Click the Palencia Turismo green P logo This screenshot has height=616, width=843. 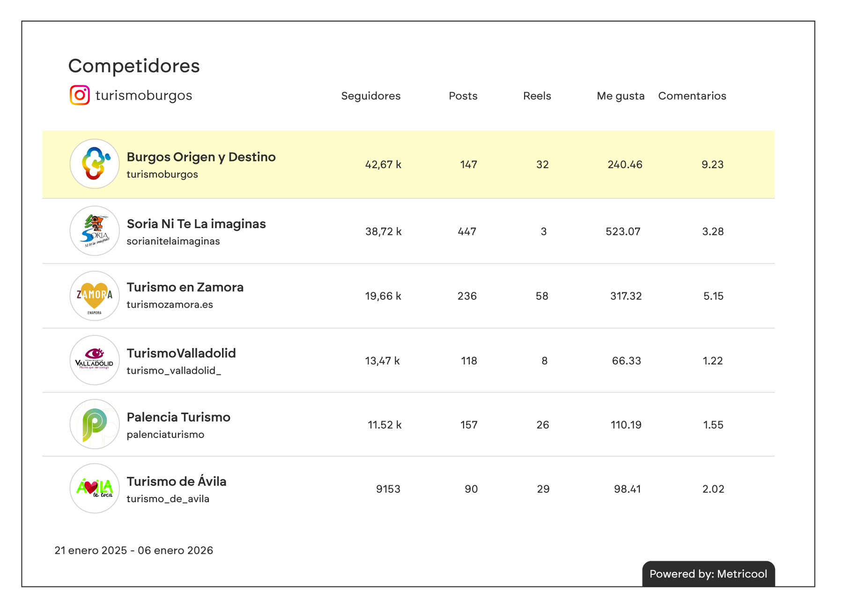point(95,424)
